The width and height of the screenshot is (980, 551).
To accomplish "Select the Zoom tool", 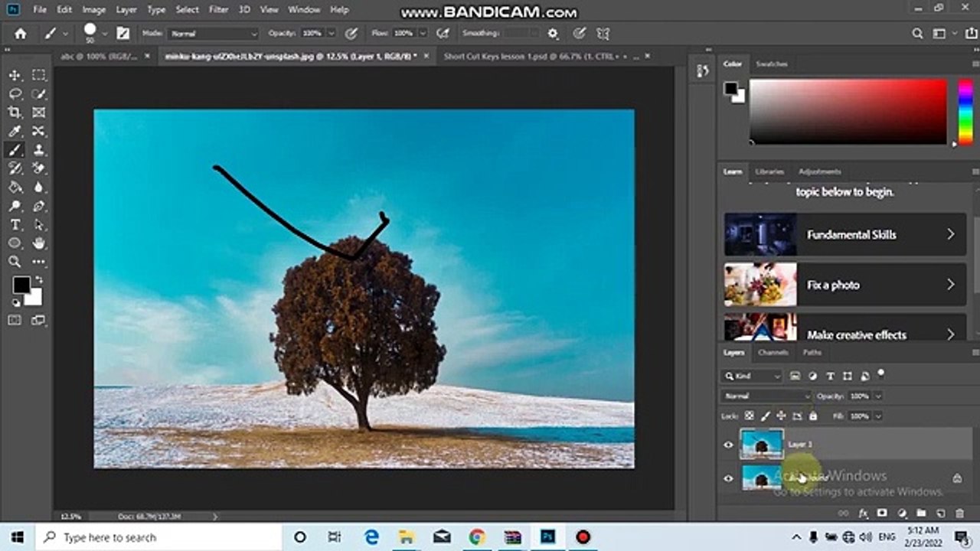I will pos(15,262).
